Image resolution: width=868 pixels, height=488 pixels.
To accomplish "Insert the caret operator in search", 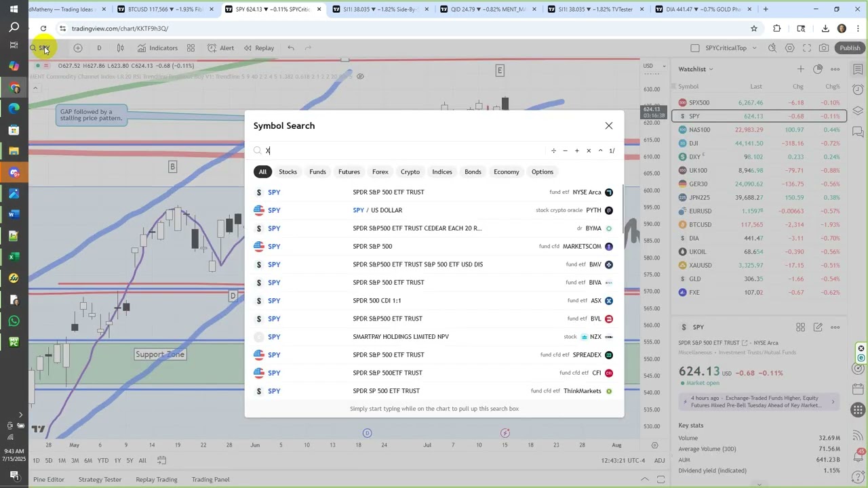I will point(600,150).
